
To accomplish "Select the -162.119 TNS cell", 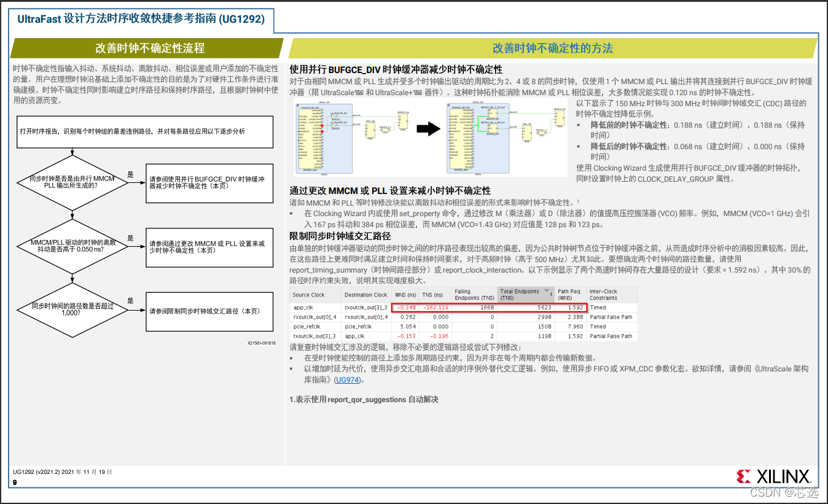I will [435, 308].
